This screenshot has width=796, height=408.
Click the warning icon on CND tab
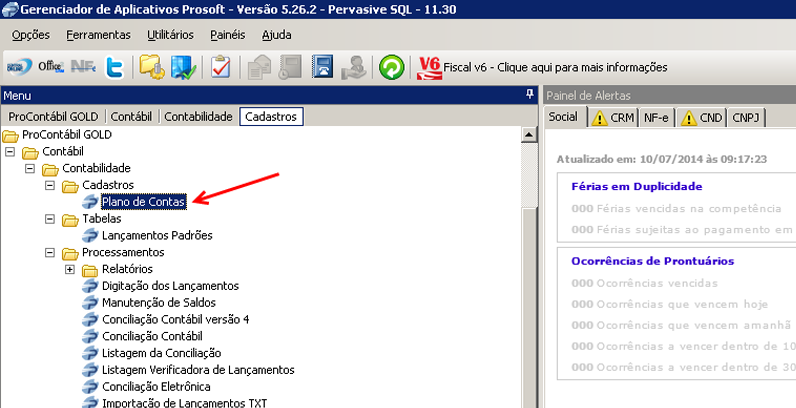pyautogui.click(x=689, y=118)
